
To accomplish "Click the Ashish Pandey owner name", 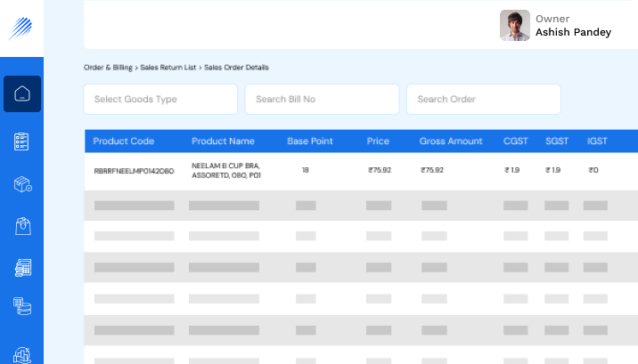I will click(573, 32).
